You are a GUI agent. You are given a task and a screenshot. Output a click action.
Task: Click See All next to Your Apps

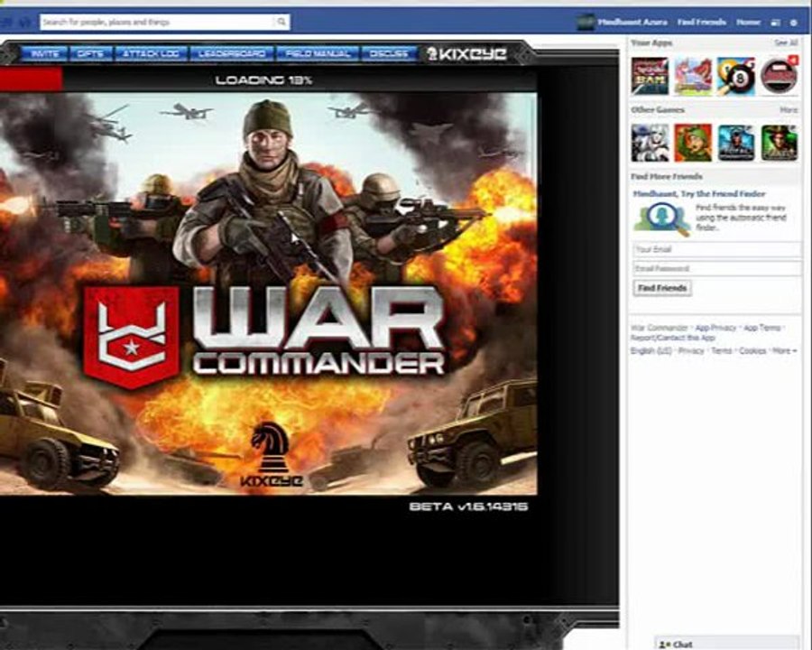coord(786,43)
